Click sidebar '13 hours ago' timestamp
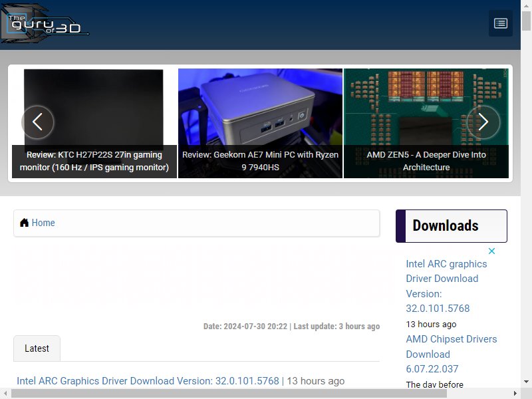Image resolution: width=532 pixels, height=399 pixels. [431, 325]
